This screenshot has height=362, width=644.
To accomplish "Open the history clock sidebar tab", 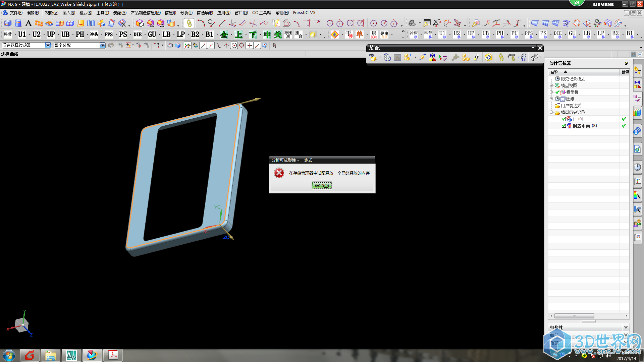I will tap(637, 167).
